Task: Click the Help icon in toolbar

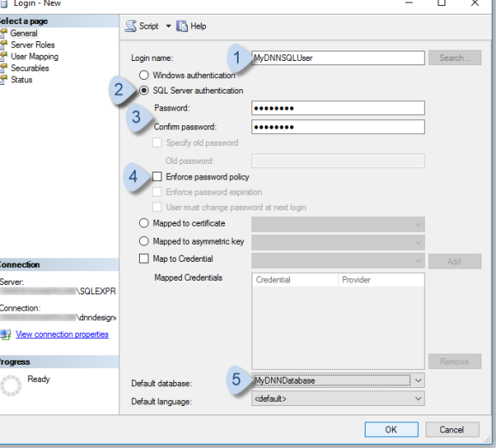Action: tap(182, 27)
